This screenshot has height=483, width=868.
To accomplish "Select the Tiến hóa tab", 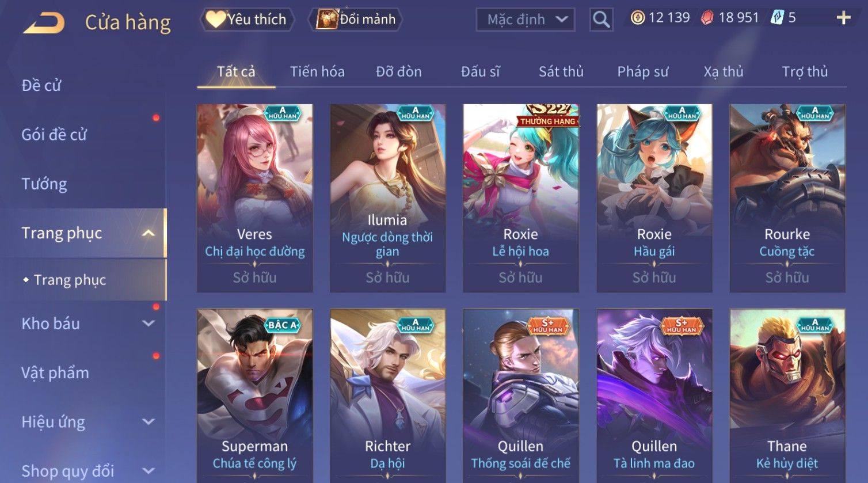I will (x=317, y=71).
